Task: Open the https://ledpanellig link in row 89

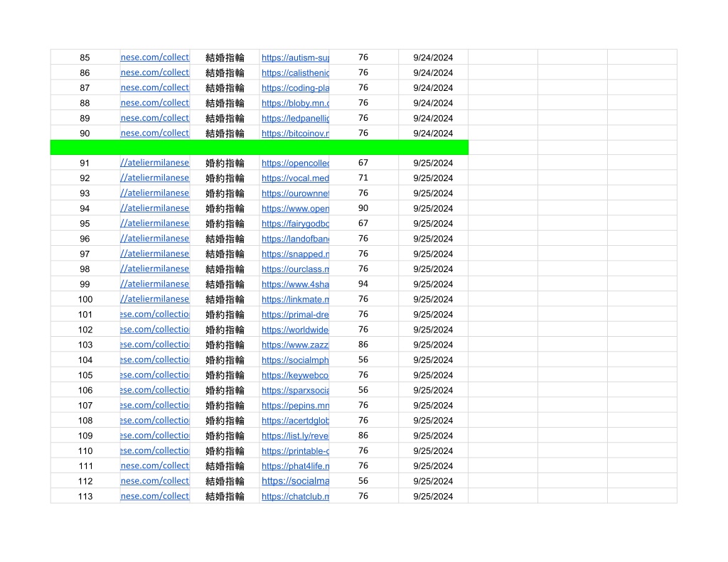Action: coord(295,119)
